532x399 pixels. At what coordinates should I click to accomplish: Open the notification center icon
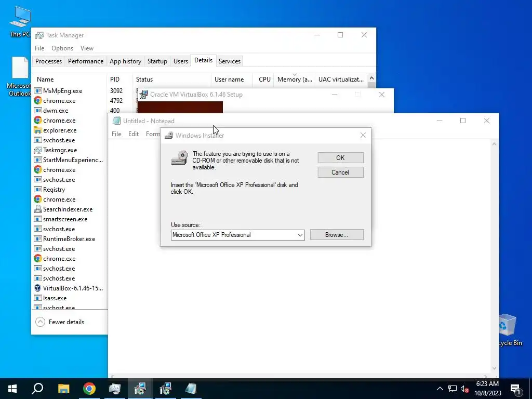516,389
